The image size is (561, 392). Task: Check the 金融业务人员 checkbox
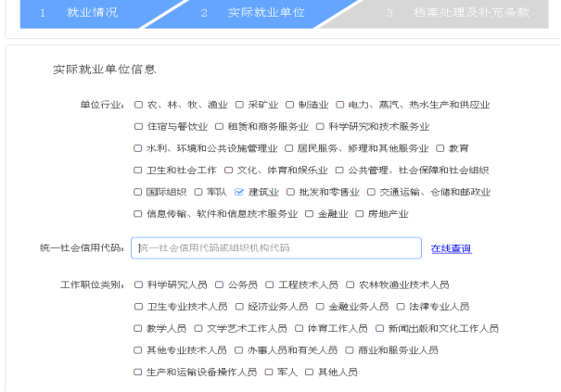click(320, 307)
